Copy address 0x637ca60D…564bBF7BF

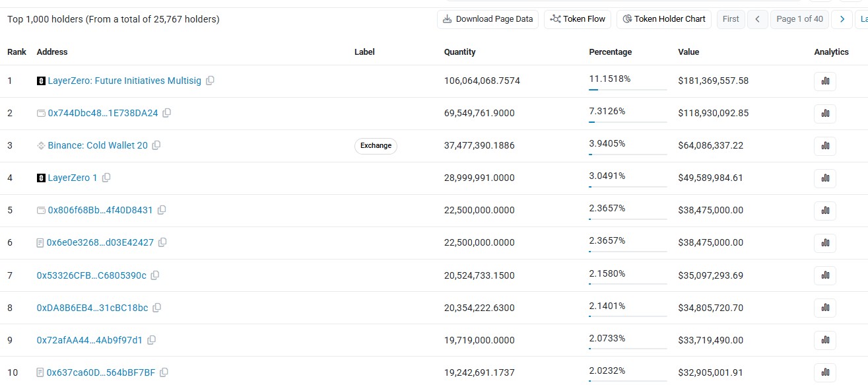tap(164, 372)
